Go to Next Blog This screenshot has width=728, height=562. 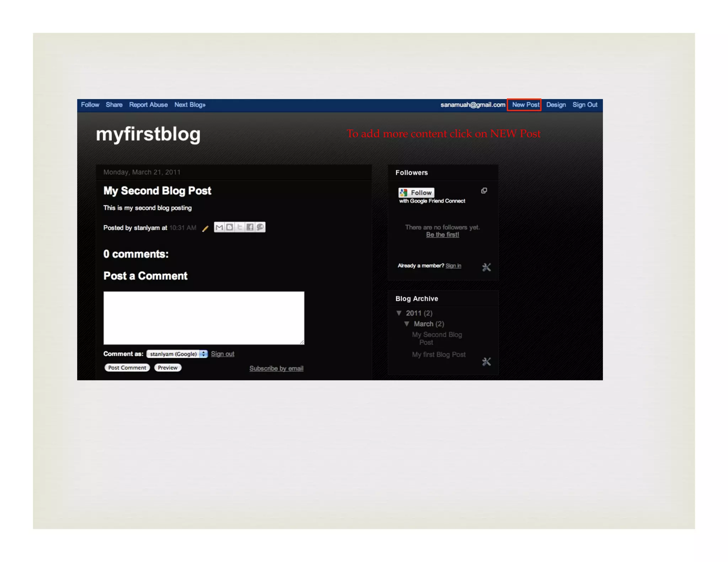pos(190,105)
